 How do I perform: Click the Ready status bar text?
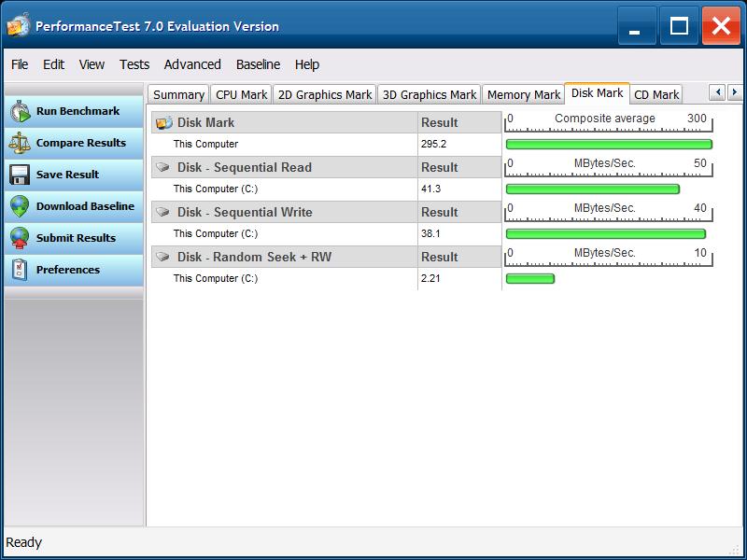(24, 542)
